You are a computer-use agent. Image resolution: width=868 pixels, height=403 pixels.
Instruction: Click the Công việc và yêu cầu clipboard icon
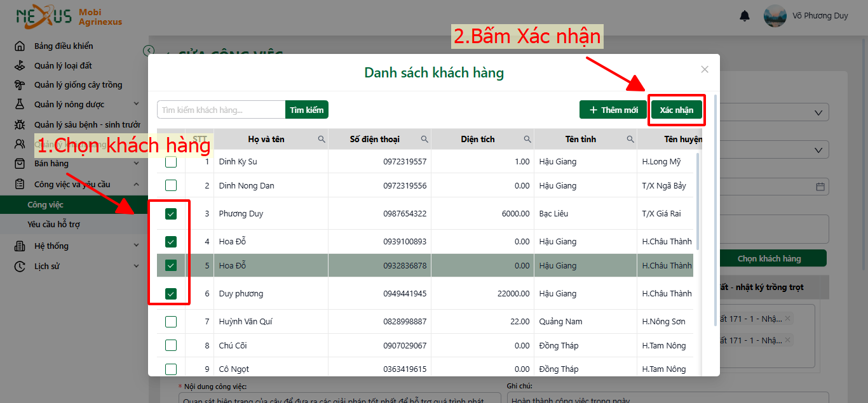click(x=20, y=185)
